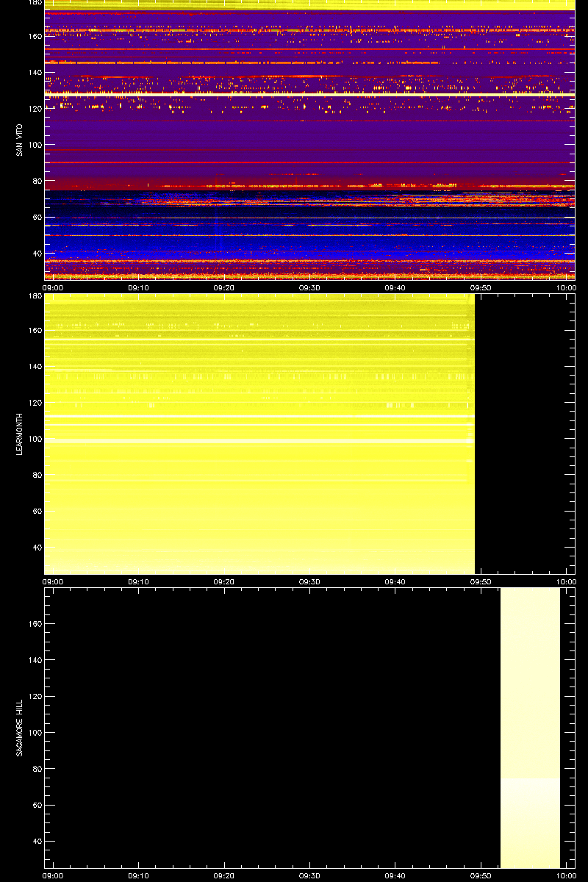Screen dimensions: 588x882
Task: Choose 09:50 under the SAGAMORE HILL plot
Action: (x=481, y=876)
